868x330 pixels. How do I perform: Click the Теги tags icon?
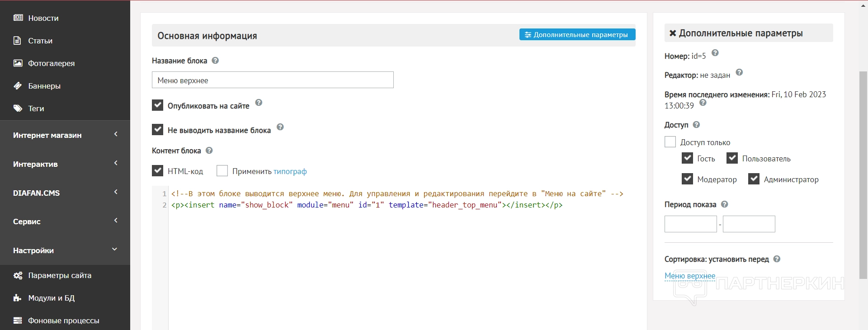point(18,108)
